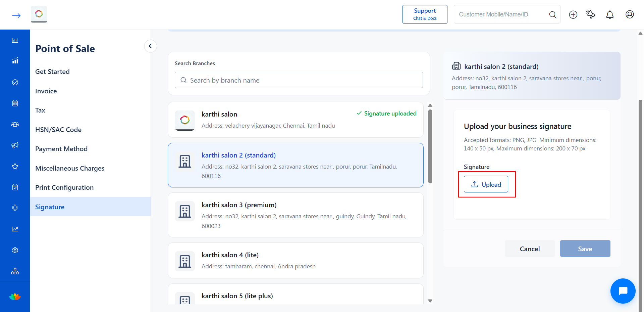Focus the Search by branch name field
The image size is (644, 312).
pos(299,80)
